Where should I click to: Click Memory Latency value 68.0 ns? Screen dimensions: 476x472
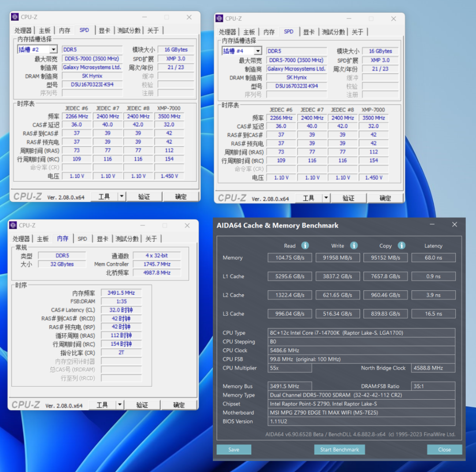(433, 258)
